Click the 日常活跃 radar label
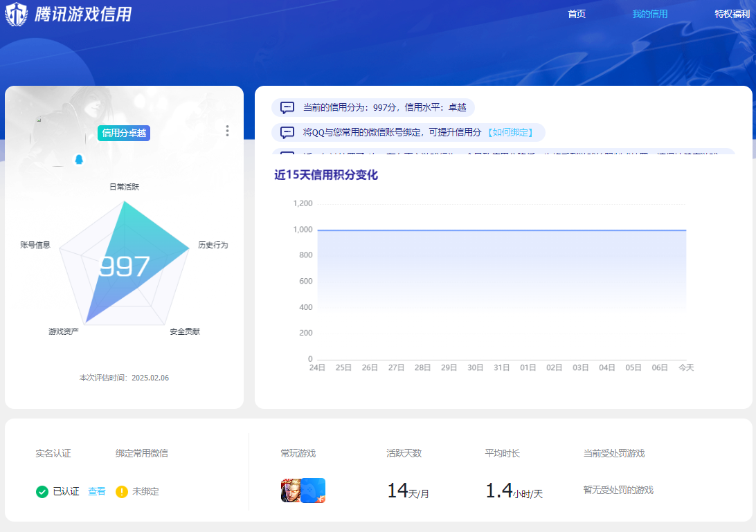 [x=125, y=187]
